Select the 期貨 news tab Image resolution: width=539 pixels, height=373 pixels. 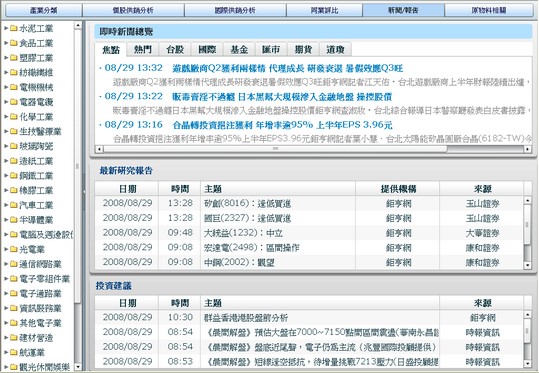click(303, 50)
